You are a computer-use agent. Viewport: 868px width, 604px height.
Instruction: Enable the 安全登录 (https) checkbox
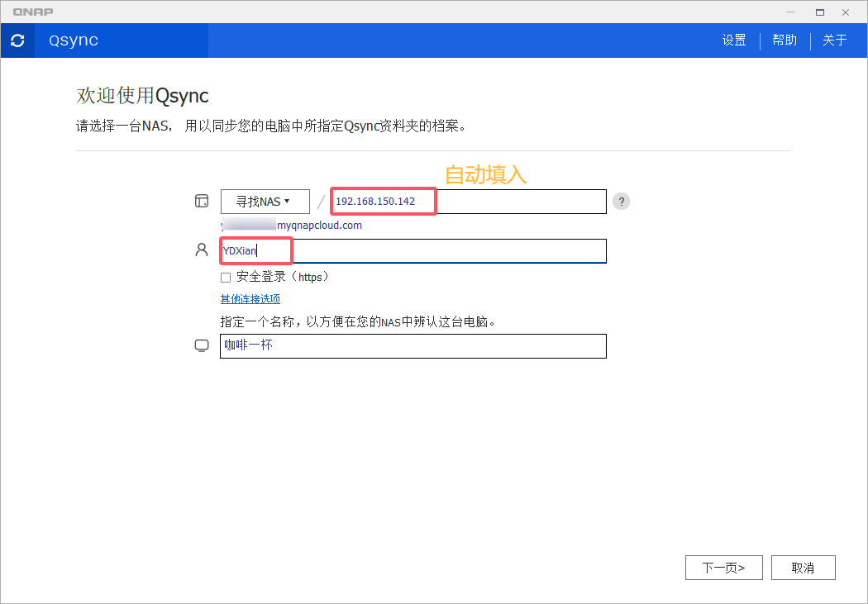226,278
